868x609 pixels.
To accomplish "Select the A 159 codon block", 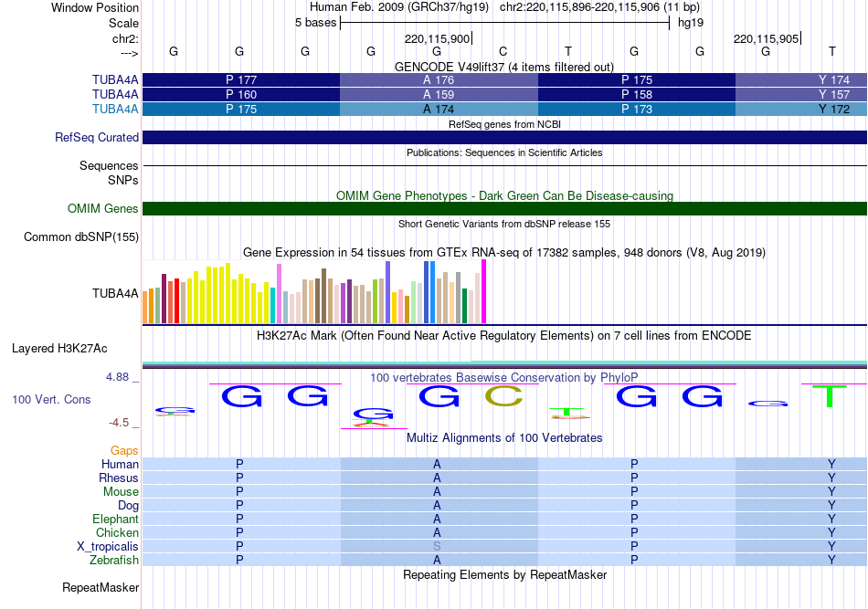I will 439,95.
